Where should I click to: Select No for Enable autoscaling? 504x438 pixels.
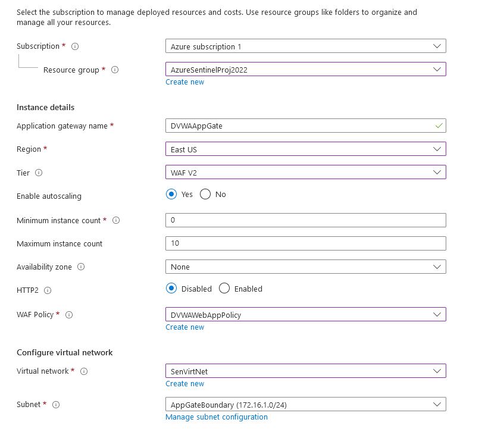206,194
